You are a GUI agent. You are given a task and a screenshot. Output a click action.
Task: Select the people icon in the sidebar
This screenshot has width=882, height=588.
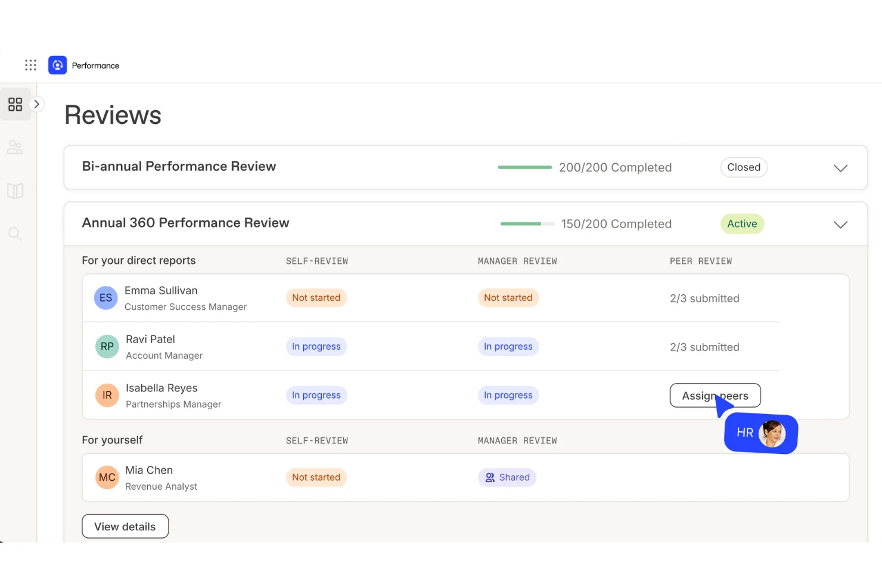tap(15, 147)
